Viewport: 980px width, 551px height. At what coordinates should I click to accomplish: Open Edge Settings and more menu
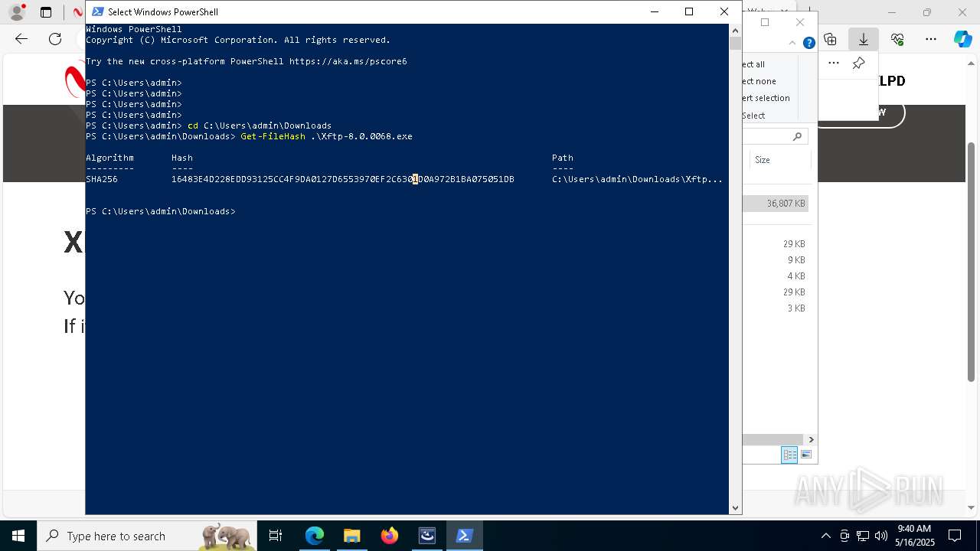point(931,39)
